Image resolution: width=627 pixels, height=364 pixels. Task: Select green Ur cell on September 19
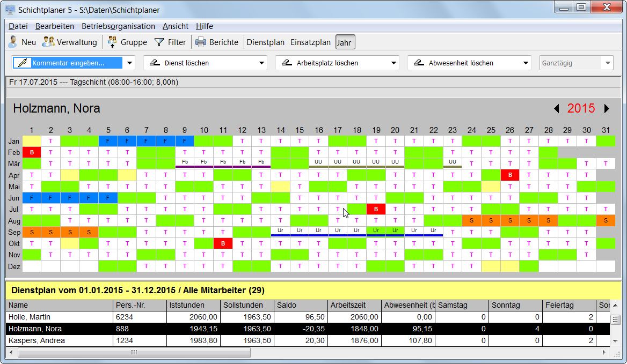point(376,232)
